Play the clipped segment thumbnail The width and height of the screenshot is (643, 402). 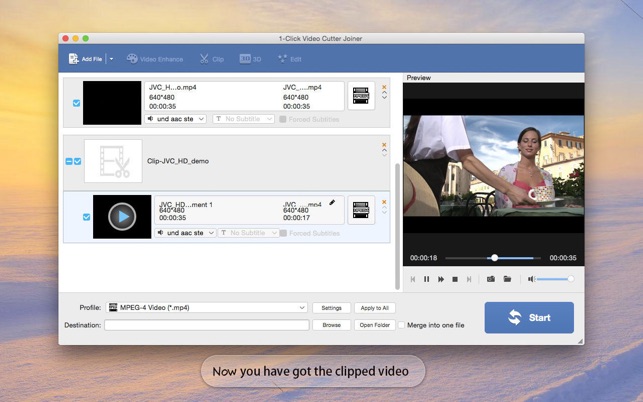pos(122,216)
